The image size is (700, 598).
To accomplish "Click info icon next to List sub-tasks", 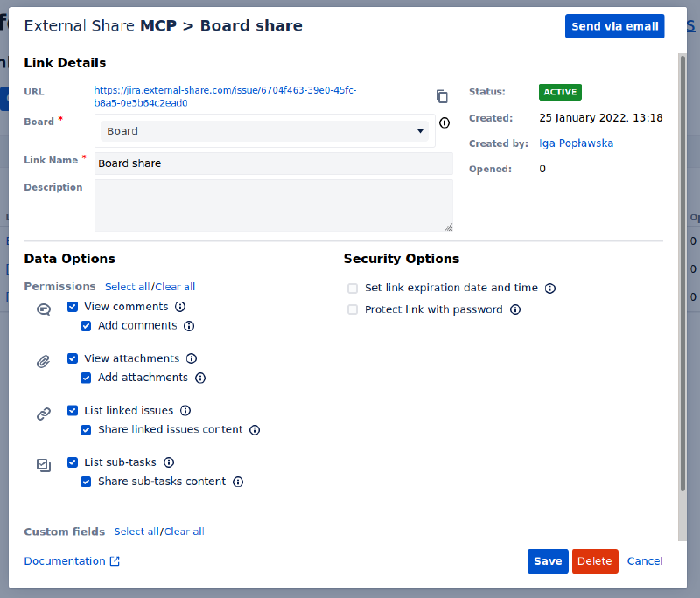I will click(x=169, y=462).
